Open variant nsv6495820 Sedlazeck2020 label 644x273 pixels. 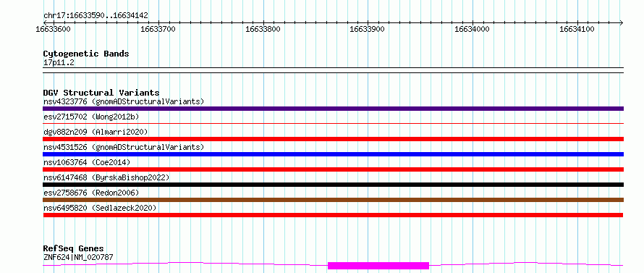point(100,208)
